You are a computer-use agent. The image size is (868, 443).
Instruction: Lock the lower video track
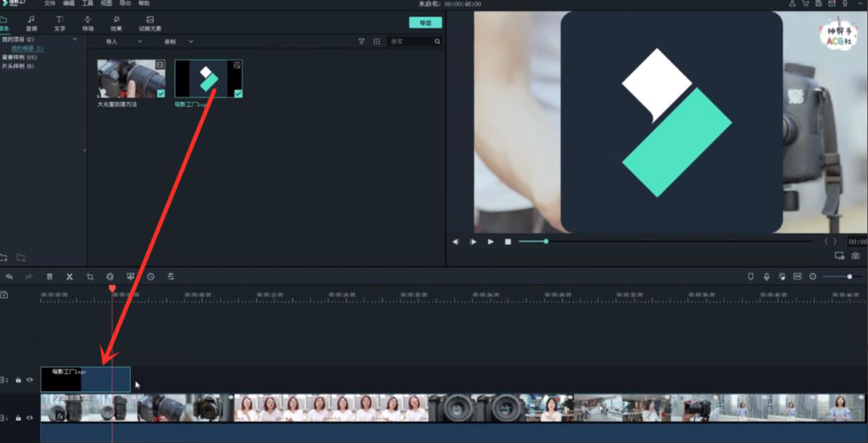(x=18, y=418)
